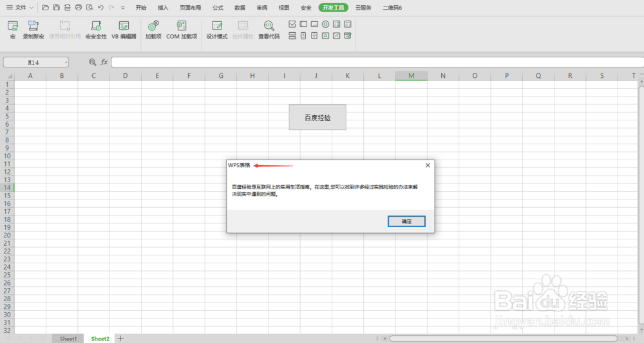644x343 pixels.
Task: Click the fx insert function button
Action: (x=104, y=62)
